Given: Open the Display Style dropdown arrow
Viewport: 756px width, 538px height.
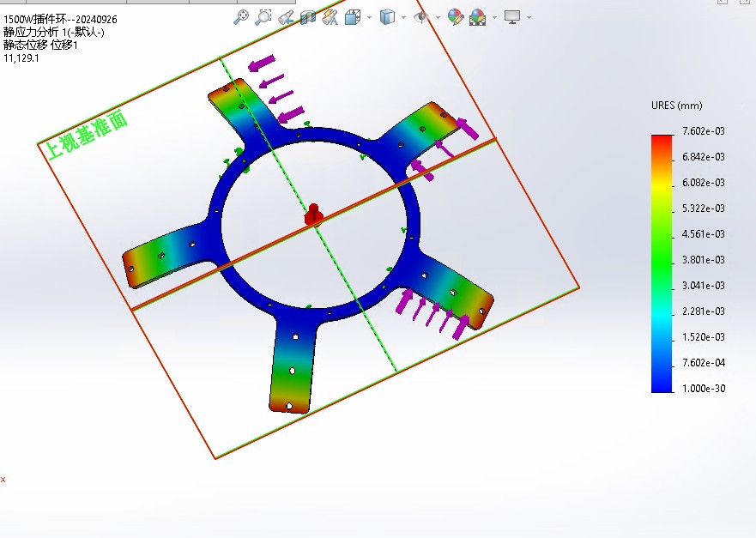Looking at the screenshot, I should click(x=403, y=17).
